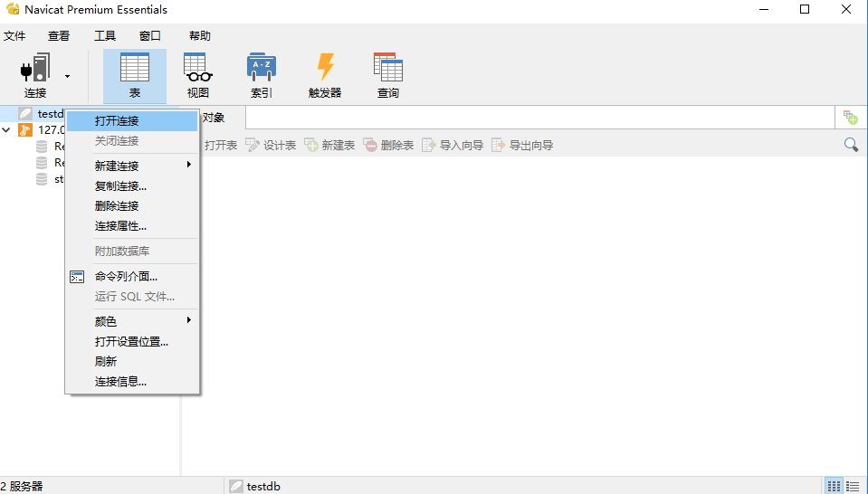This screenshot has height=494, width=868.
Task: Click the 打开表 button
Action: (220, 145)
